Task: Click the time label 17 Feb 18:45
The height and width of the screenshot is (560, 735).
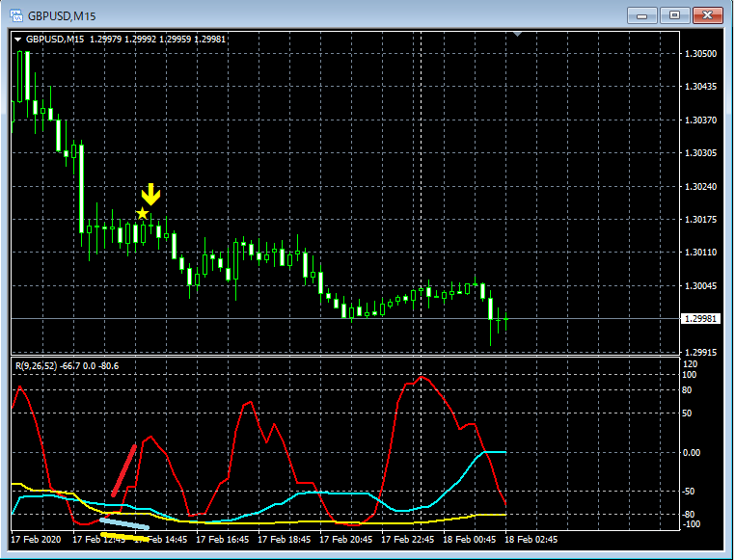Action: [284, 540]
